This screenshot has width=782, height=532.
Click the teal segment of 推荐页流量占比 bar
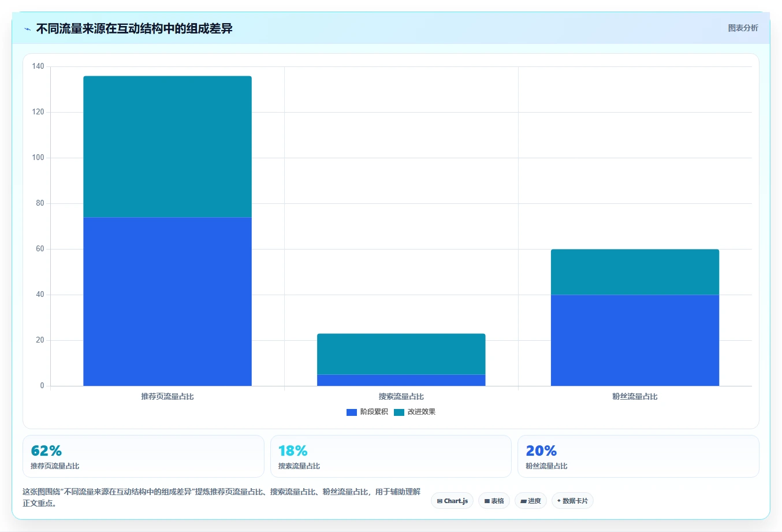coord(167,147)
